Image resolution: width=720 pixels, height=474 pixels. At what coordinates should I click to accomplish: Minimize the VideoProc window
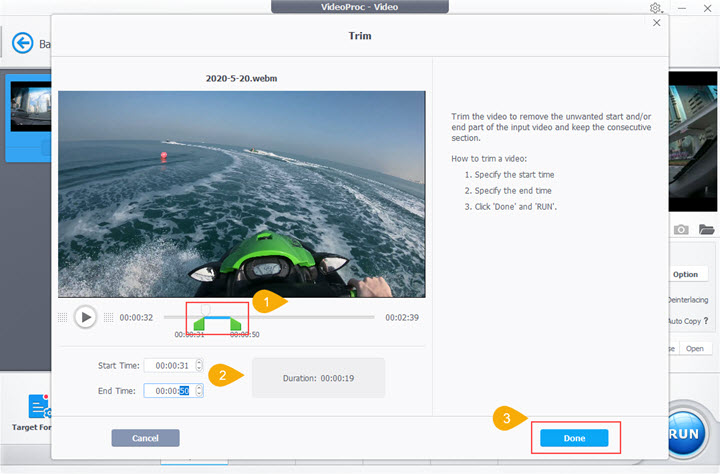(682, 8)
